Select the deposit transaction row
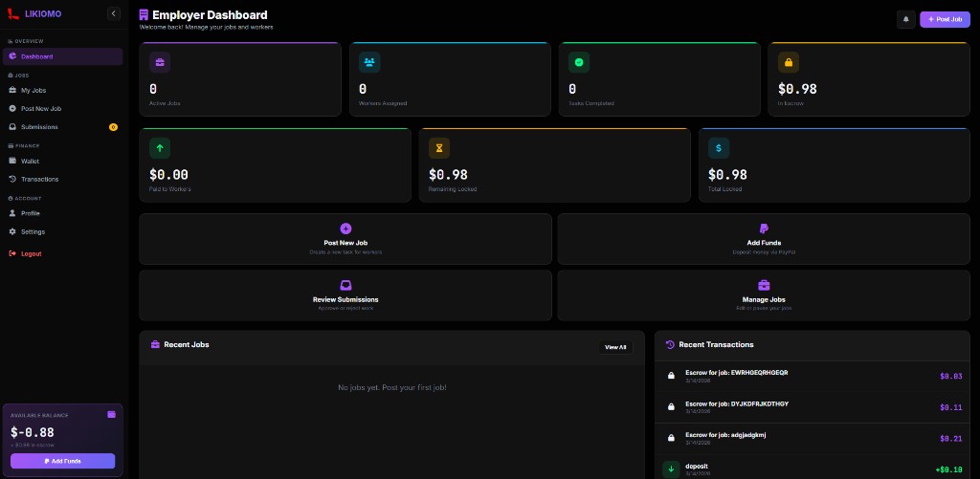 click(x=813, y=468)
